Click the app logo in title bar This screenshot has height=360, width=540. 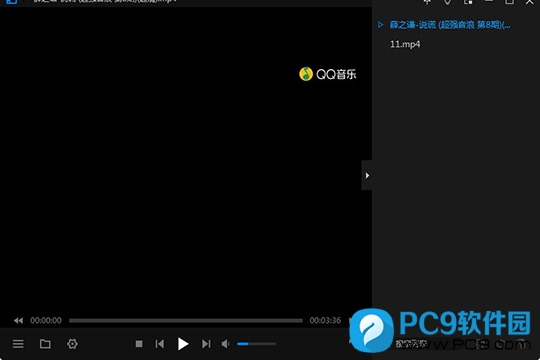(11, 2)
